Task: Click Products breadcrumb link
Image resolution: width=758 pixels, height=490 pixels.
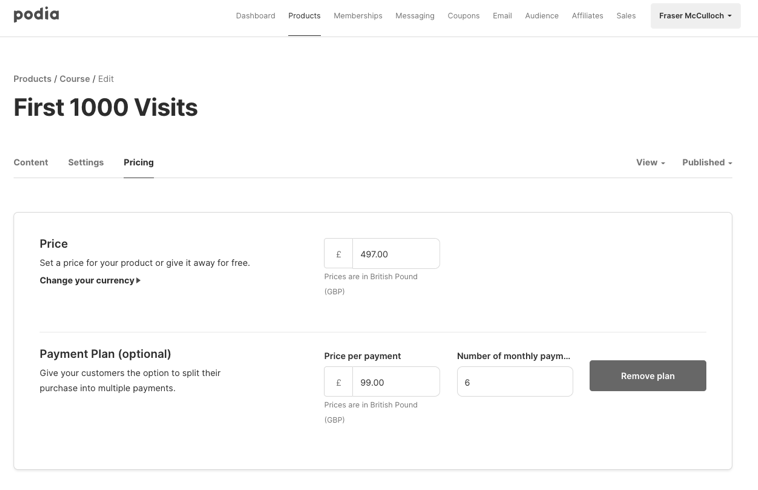Action: point(32,79)
